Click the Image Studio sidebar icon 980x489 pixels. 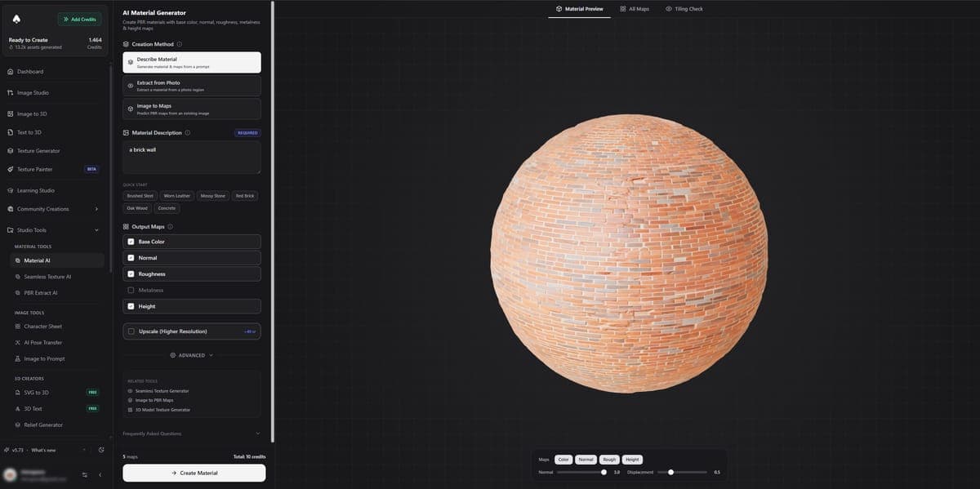tap(10, 93)
